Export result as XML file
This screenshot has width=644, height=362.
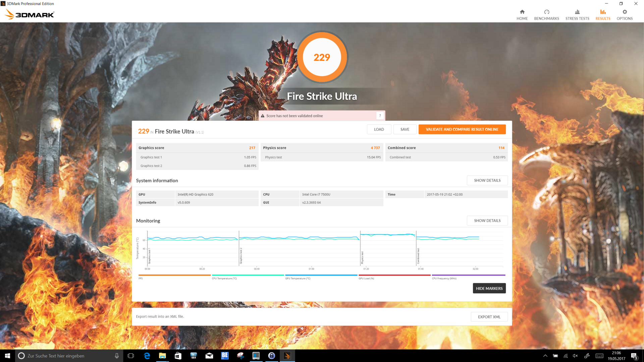[489, 317]
